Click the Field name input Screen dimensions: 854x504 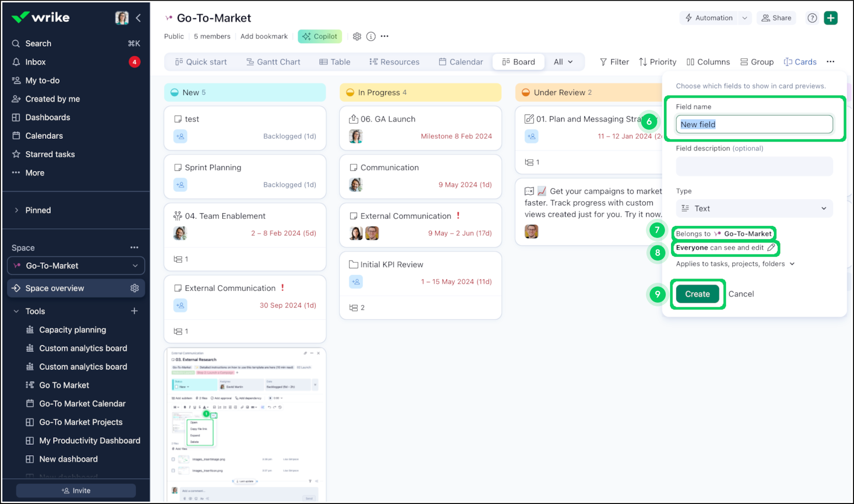(x=754, y=125)
